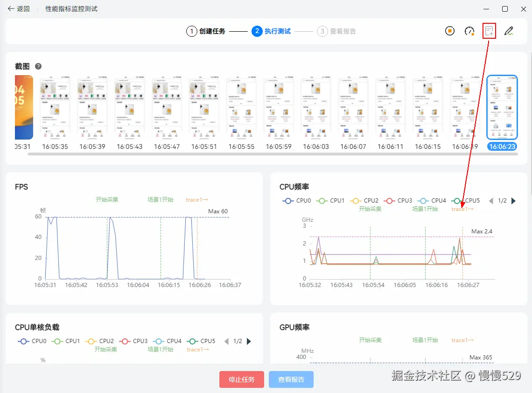The image size is (532, 393).
Task: Toggle CPU5 series in CPU频率 legend
Action: [x=466, y=201]
